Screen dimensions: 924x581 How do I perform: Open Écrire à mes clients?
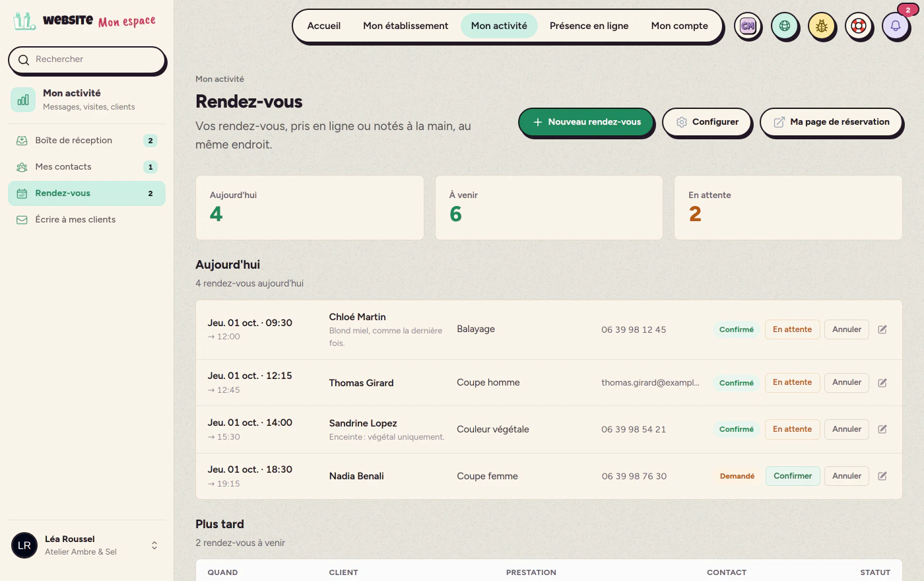point(86,220)
